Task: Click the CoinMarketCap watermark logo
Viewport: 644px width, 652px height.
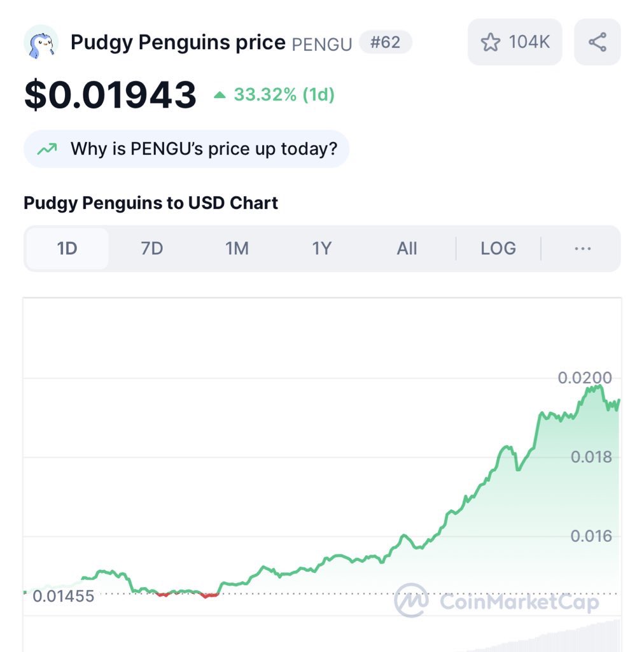Action: [x=496, y=600]
